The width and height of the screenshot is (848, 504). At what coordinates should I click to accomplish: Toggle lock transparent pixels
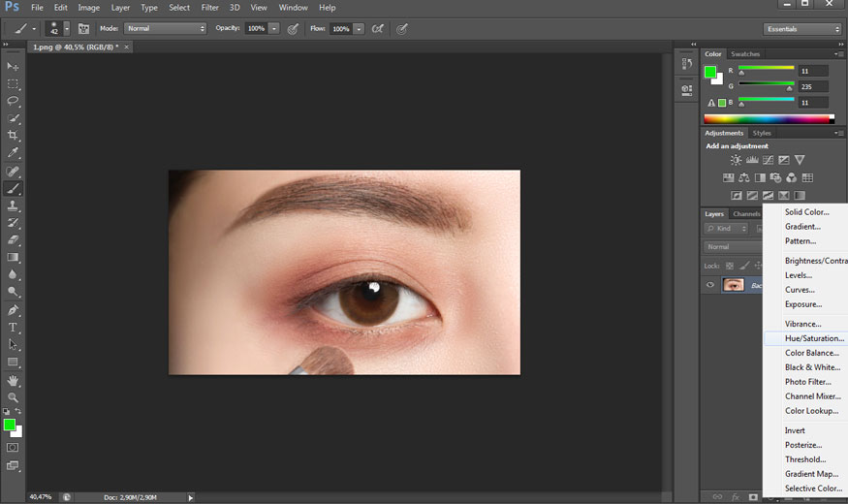pos(730,266)
